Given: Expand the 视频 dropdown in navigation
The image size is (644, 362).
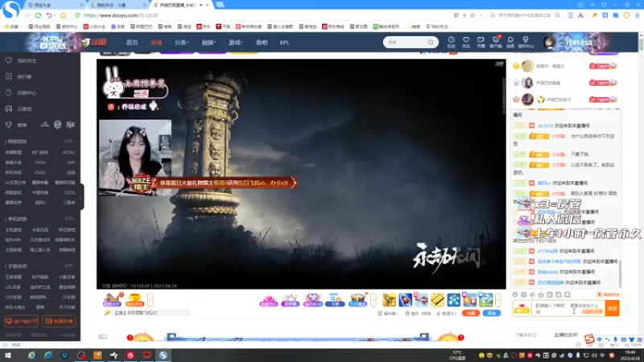Looking at the screenshot, I should click(x=208, y=43).
